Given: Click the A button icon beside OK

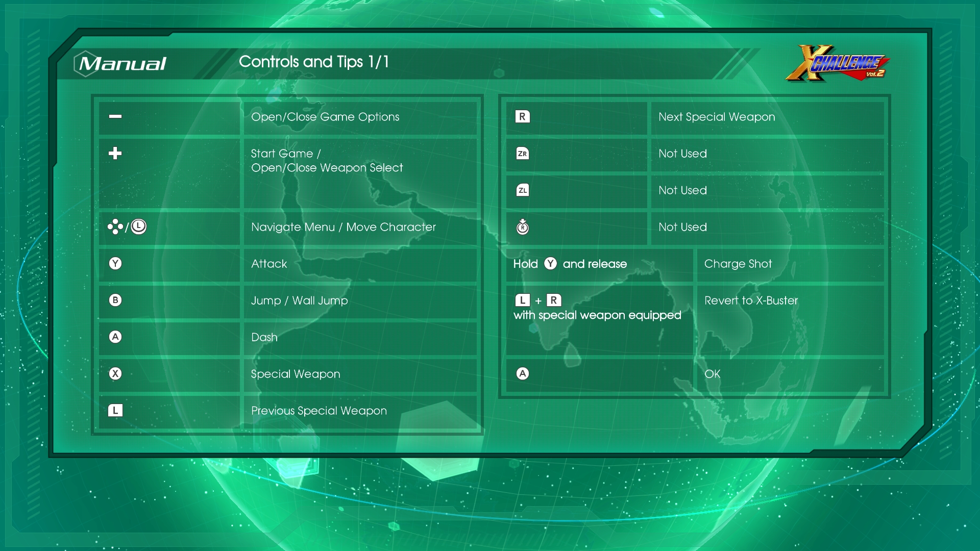Looking at the screenshot, I should point(522,373).
